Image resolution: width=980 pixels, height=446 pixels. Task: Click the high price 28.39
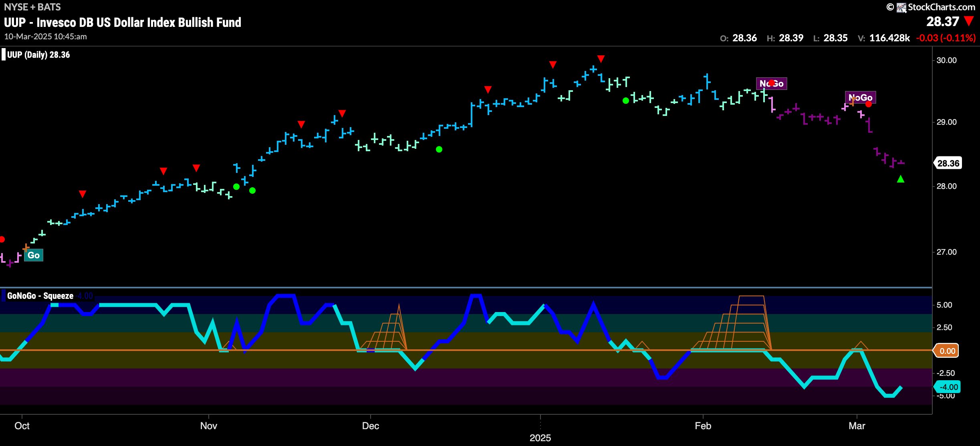[791, 38]
